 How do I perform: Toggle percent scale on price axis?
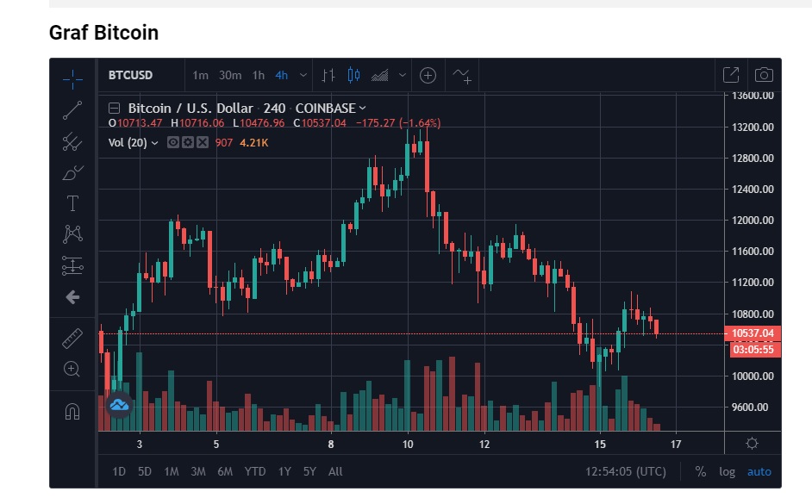tap(701, 471)
